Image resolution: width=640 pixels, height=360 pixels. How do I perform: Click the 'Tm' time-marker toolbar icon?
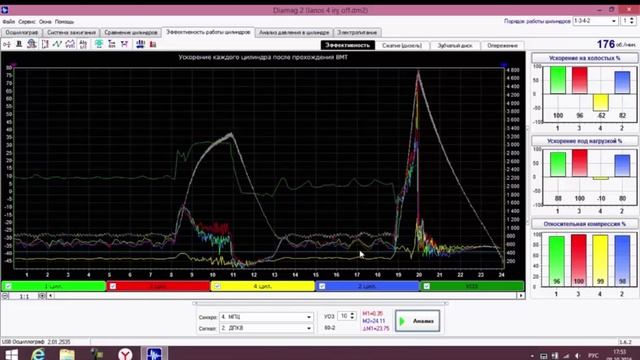[112, 44]
